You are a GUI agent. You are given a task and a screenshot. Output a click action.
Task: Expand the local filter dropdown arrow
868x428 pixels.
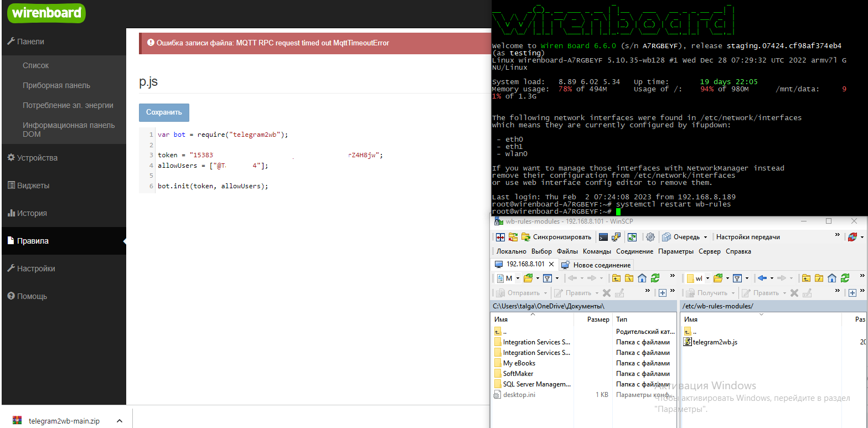pyautogui.click(x=557, y=279)
